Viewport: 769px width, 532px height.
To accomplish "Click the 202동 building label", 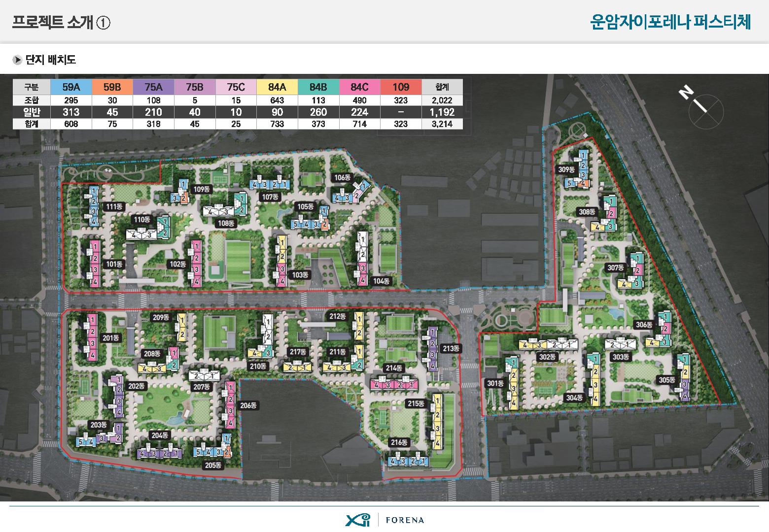I will tap(137, 386).
